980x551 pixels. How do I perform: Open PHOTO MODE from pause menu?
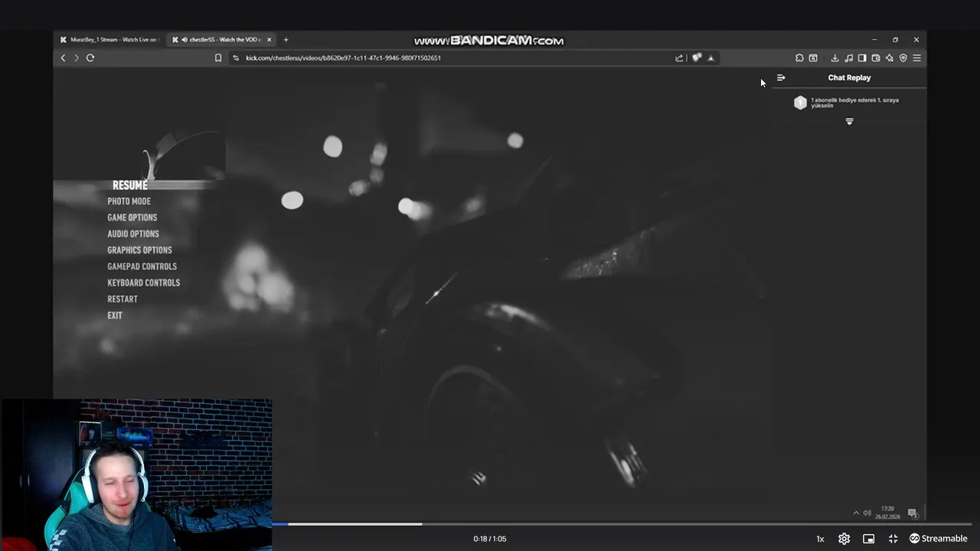[x=129, y=201]
